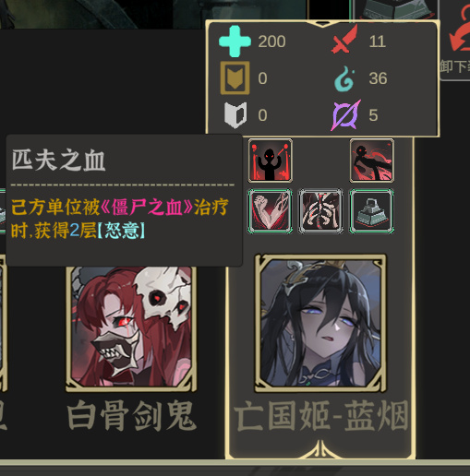Click the 匹夫之血 tooltip title
This screenshot has height=476, width=470.
58,161
